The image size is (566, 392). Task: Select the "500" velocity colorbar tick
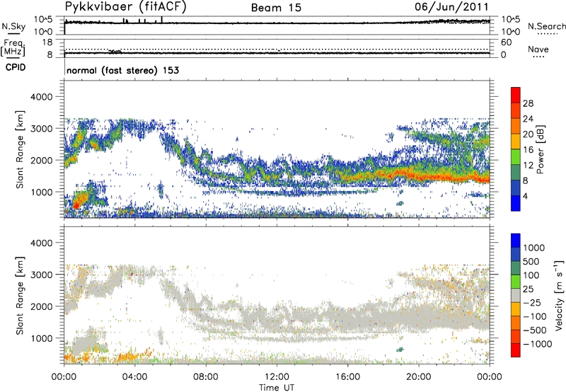tap(531, 261)
